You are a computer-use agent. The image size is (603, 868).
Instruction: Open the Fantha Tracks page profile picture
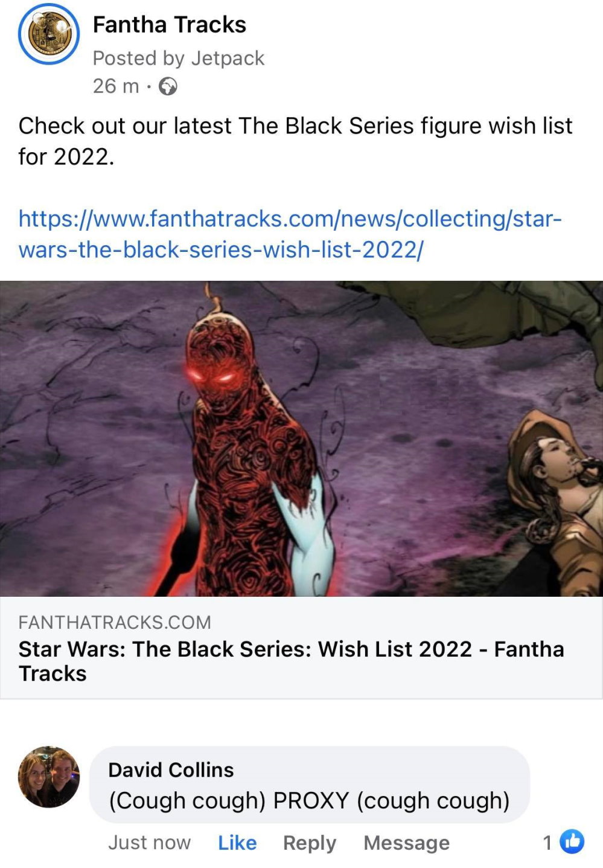(49, 34)
